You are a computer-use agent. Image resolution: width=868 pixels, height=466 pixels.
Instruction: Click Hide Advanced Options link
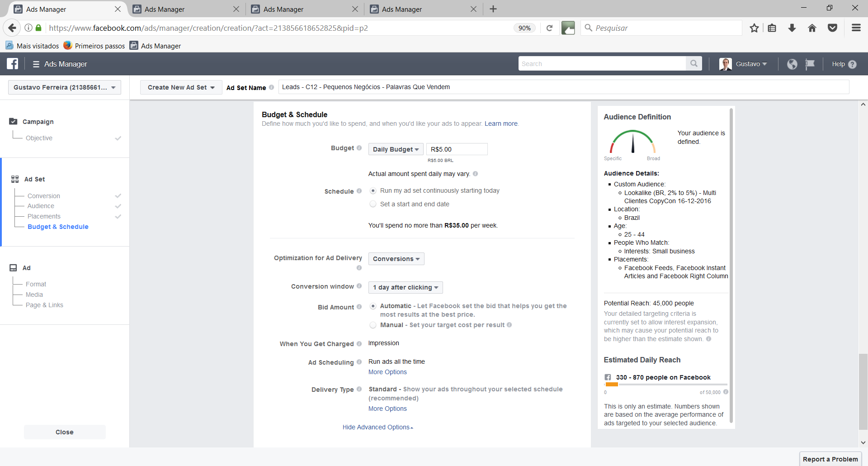pyautogui.click(x=377, y=427)
